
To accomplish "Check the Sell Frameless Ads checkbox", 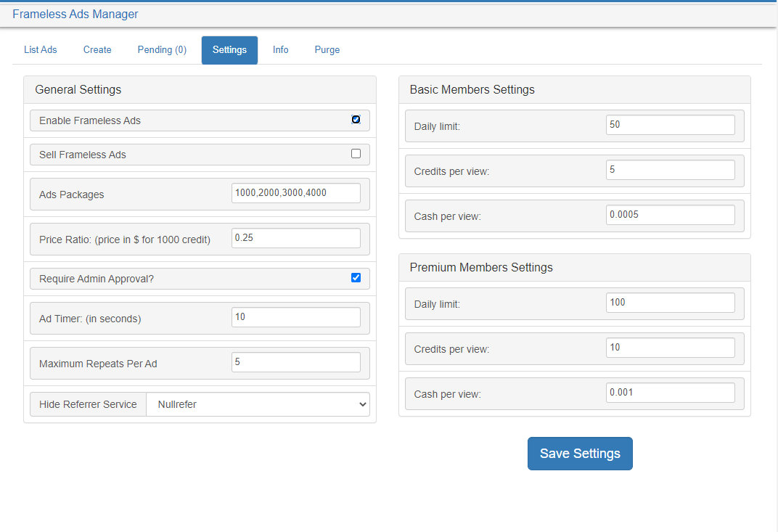I will click(x=356, y=154).
